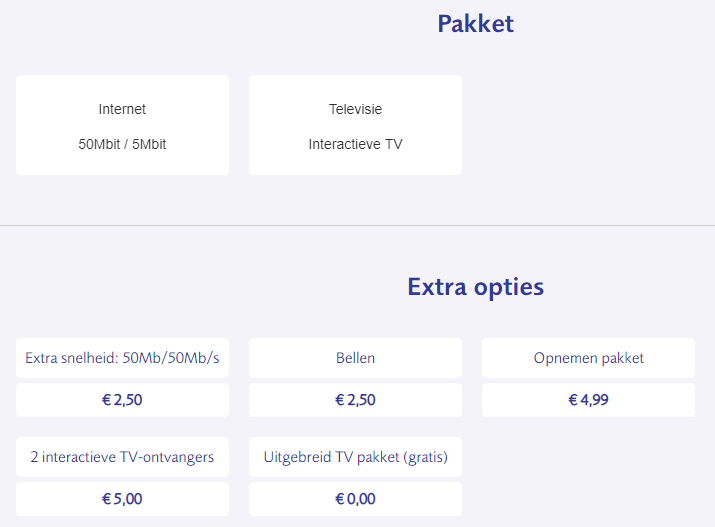Toggle the Uitgebreid TV pakket option

click(x=355, y=457)
